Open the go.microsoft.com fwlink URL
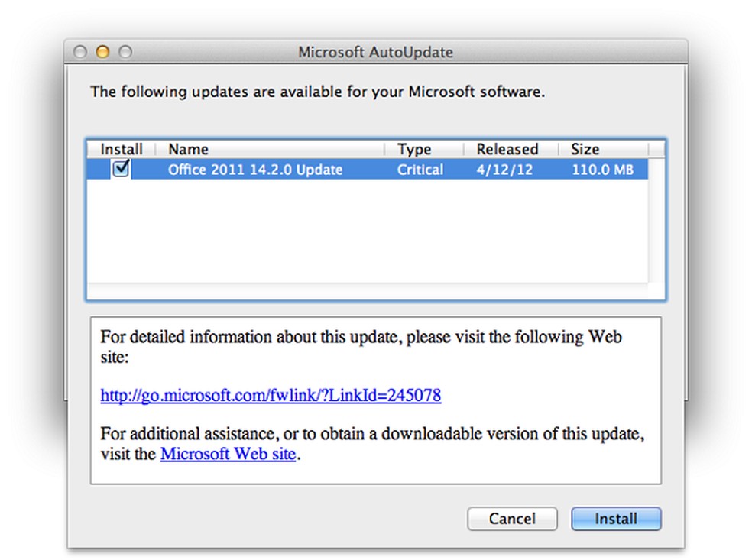 pos(271,396)
